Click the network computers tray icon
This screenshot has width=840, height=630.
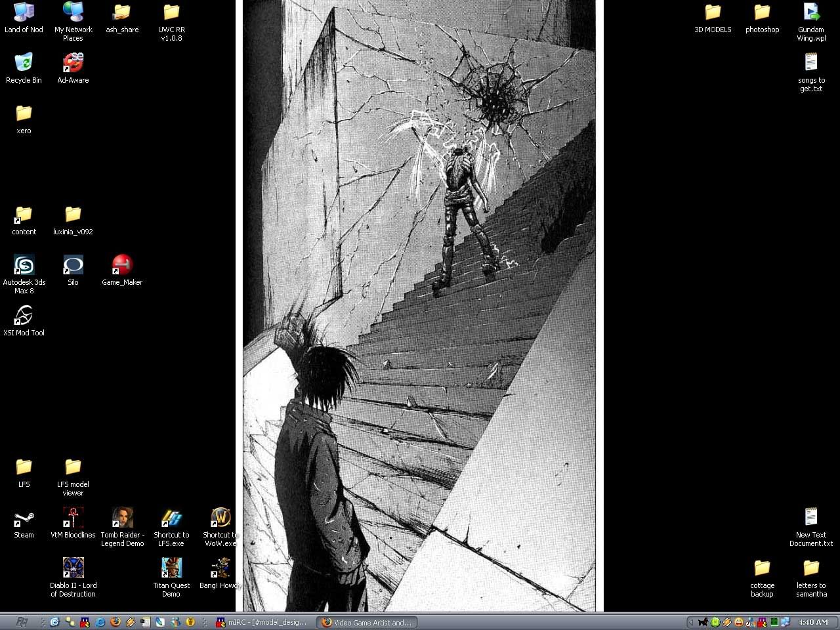click(786, 622)
